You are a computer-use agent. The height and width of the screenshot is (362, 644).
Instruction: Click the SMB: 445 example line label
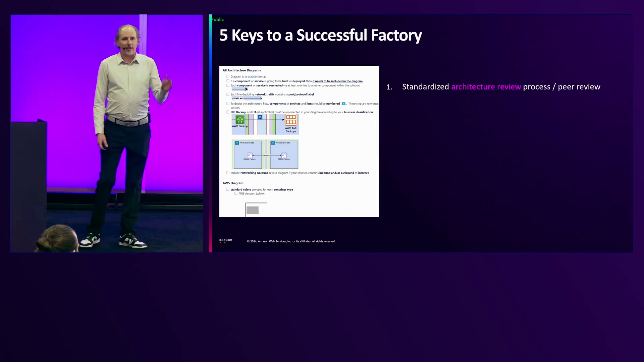coord(239,99)
